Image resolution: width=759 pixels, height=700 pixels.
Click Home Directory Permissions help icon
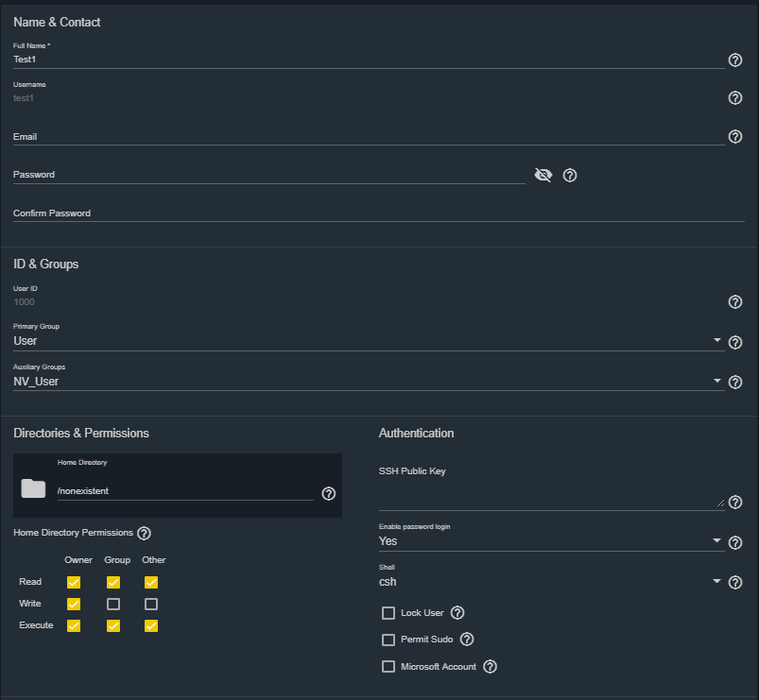point(144,534)
